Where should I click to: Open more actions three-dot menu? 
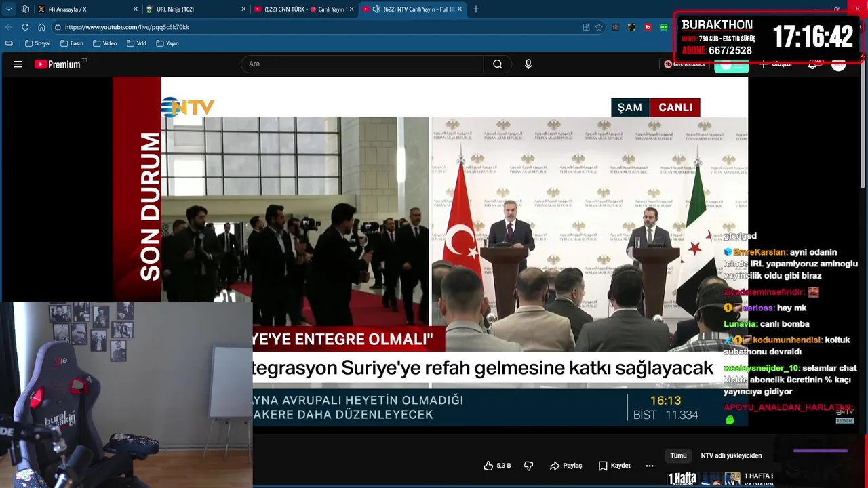tap(650, 466)
